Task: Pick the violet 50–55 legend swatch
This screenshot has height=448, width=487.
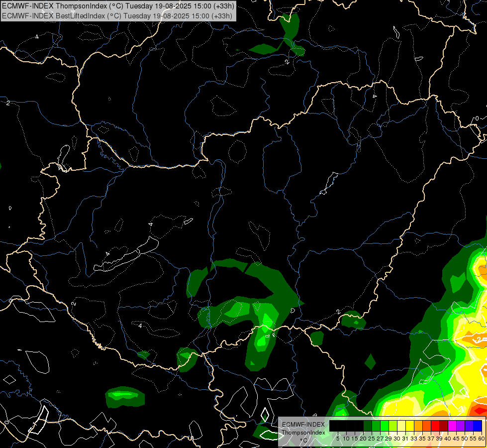Action: coord(470,426)
